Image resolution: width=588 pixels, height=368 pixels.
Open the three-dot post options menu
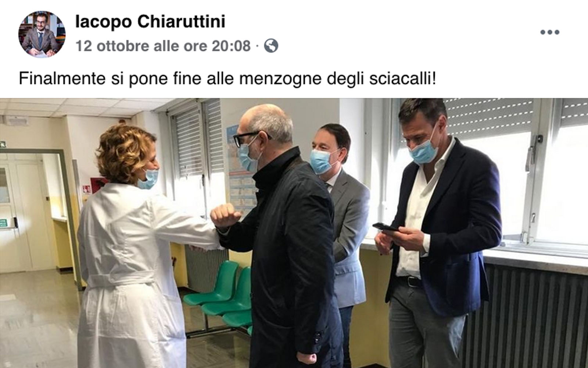click(550, 32)
